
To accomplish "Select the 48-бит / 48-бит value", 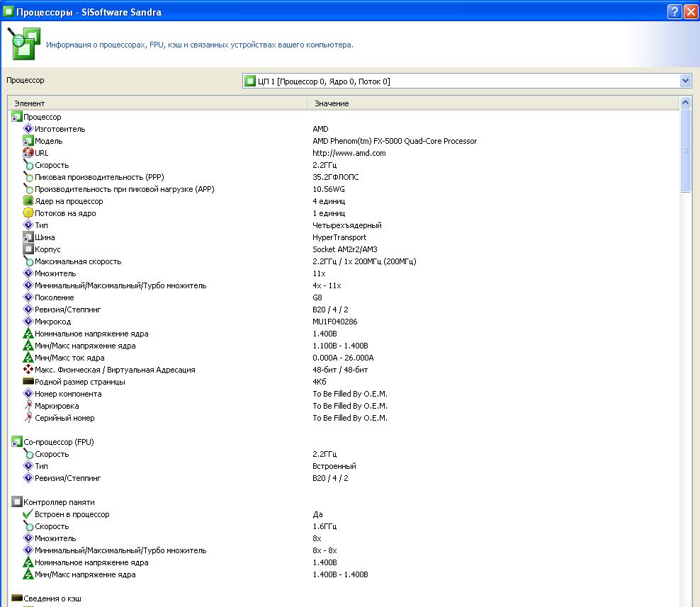I will 340,370.
